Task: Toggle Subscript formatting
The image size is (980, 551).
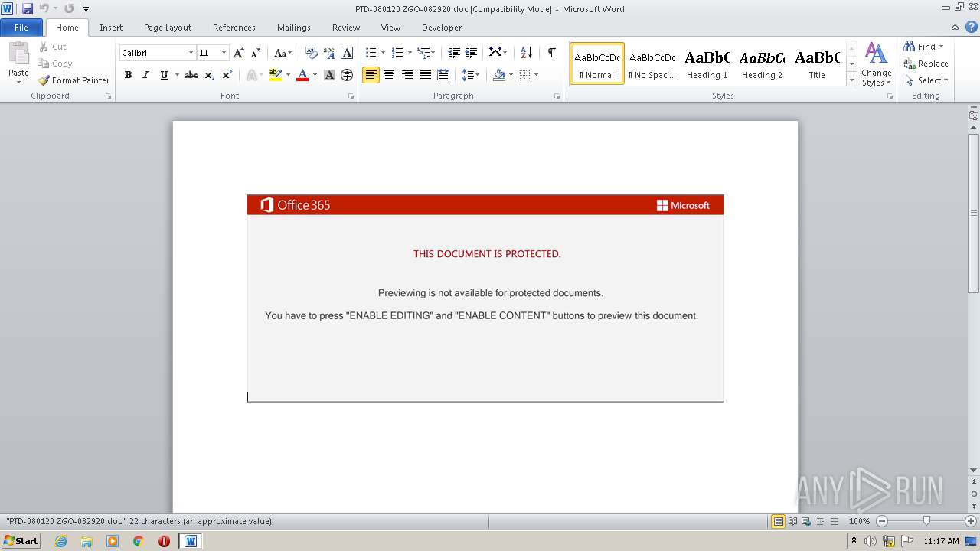Action: [210, 75]
